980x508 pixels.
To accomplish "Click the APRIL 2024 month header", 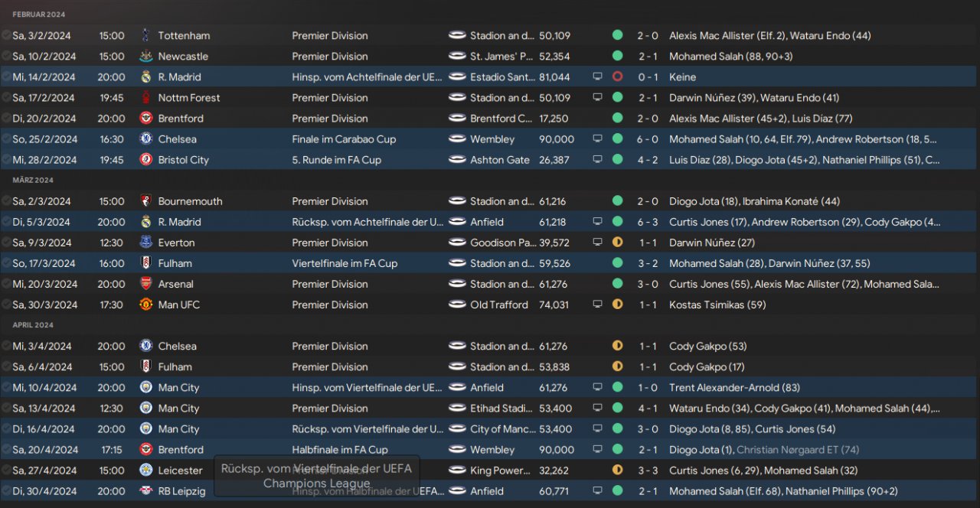I will click(33, 325).
